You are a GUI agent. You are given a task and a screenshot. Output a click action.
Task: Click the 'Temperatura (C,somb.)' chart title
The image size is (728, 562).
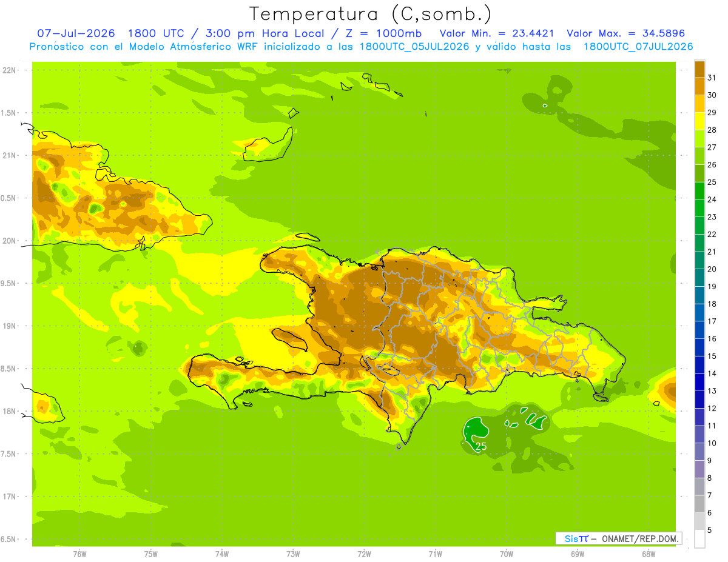tap(370, 14)
